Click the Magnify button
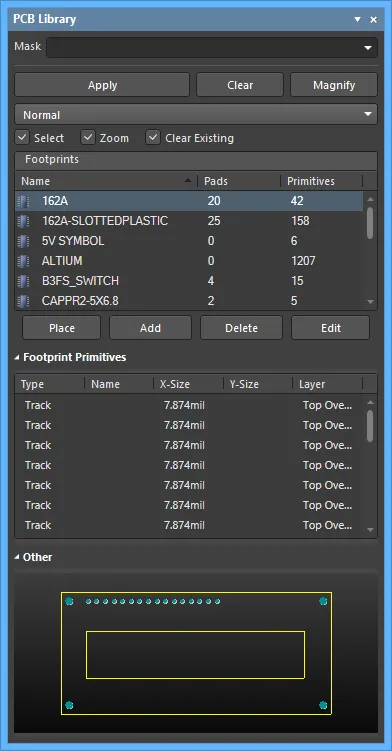Image resolution: width=392 pixels, height=751 pixels. point(334,85)
